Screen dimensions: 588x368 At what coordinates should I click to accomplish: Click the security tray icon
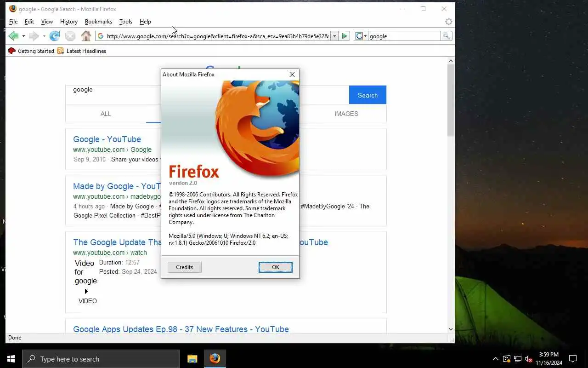tap(507, 359)
